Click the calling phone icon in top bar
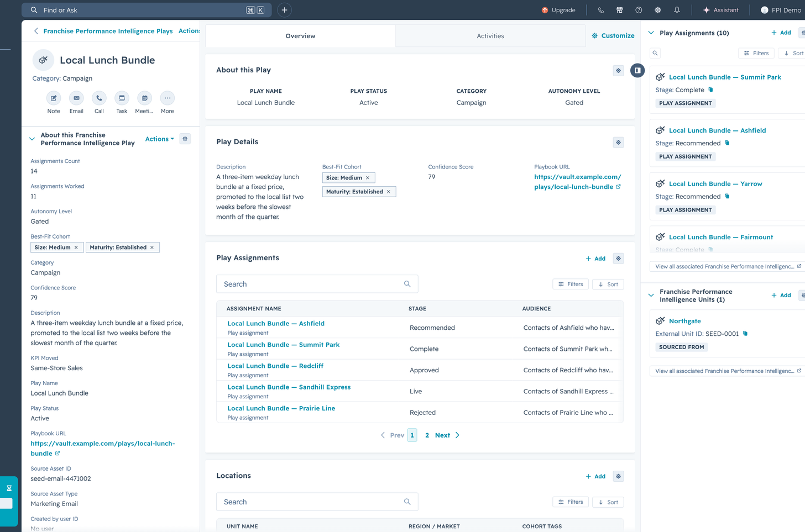This screenshot has width=805, height=532. 600,10
